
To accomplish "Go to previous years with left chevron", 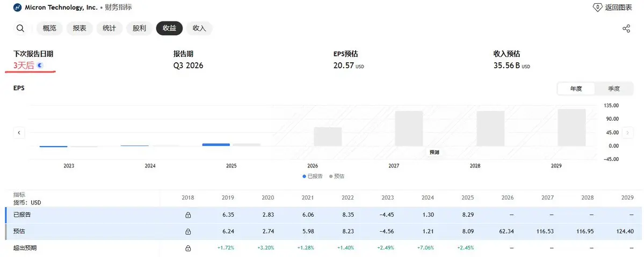I will pyautogui.click(x=19, y=133).
